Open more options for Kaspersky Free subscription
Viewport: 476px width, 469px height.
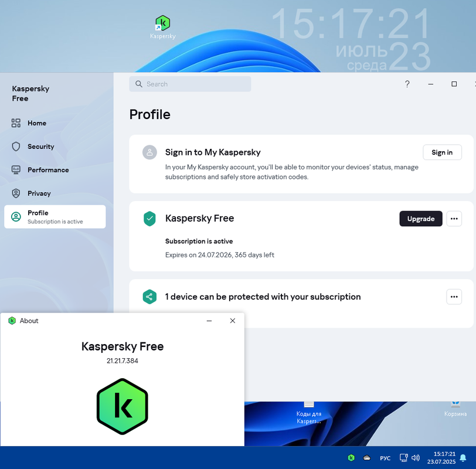click(x=454, y=219)
